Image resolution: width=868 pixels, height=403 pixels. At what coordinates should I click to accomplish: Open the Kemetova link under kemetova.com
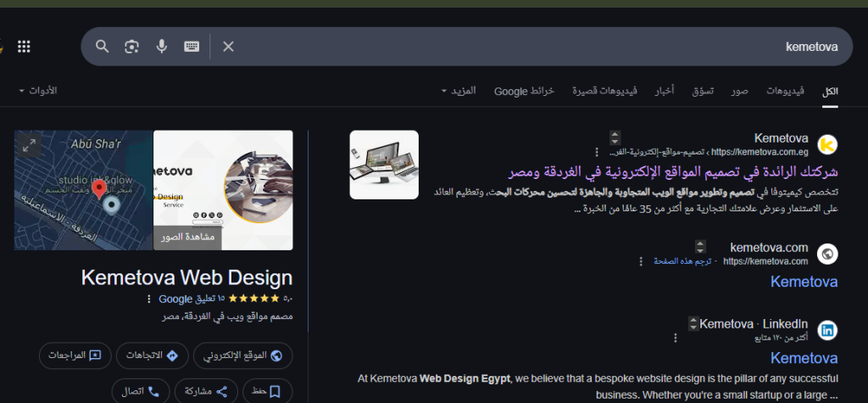pos(804,282)
